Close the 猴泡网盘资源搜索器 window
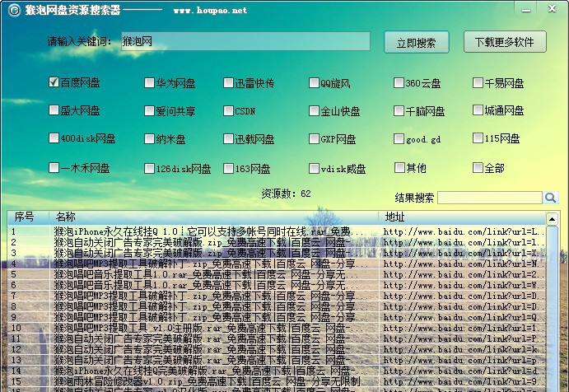The height and width of the screenshot is (392, 569). point(552,8)
